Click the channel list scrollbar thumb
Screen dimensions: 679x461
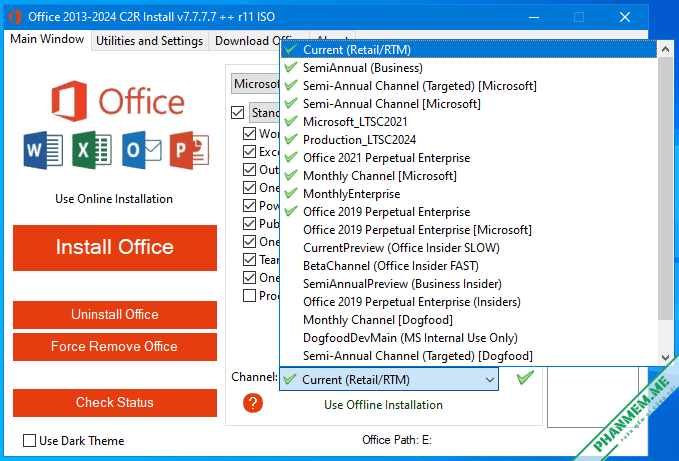(x=665, y=188)
